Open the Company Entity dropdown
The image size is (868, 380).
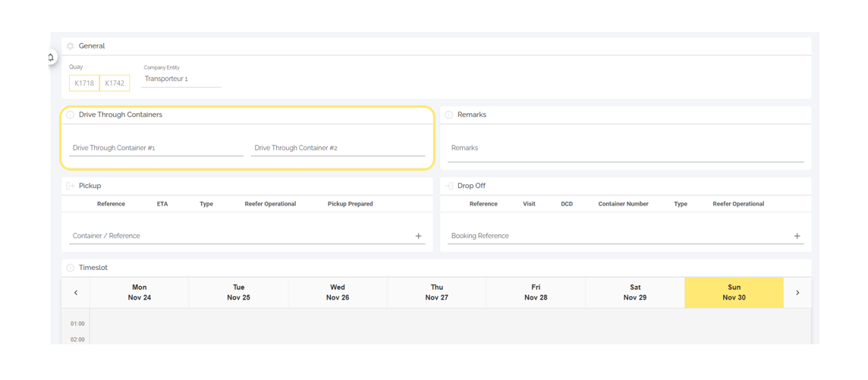181,79
